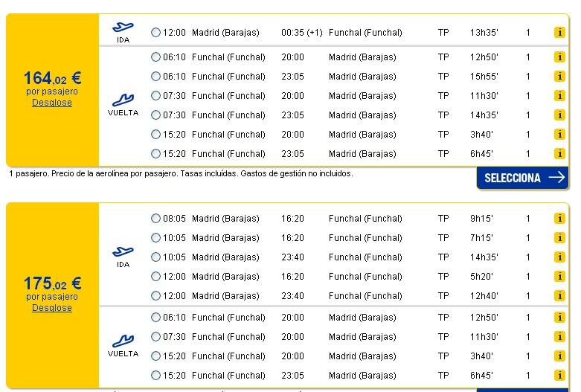581x392 pixels.
Task: Open Desglose link under 164,02 € price
Action: coord(52,103)
